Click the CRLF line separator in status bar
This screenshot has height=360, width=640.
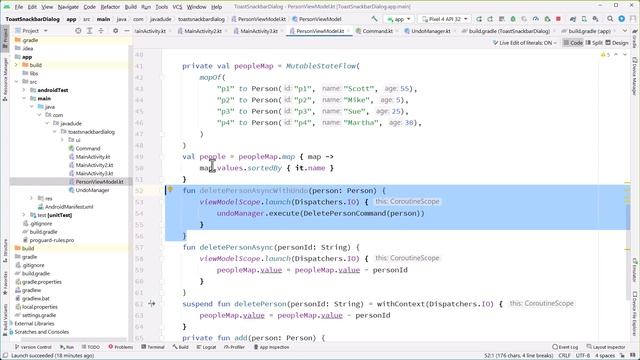pos(564,356)
